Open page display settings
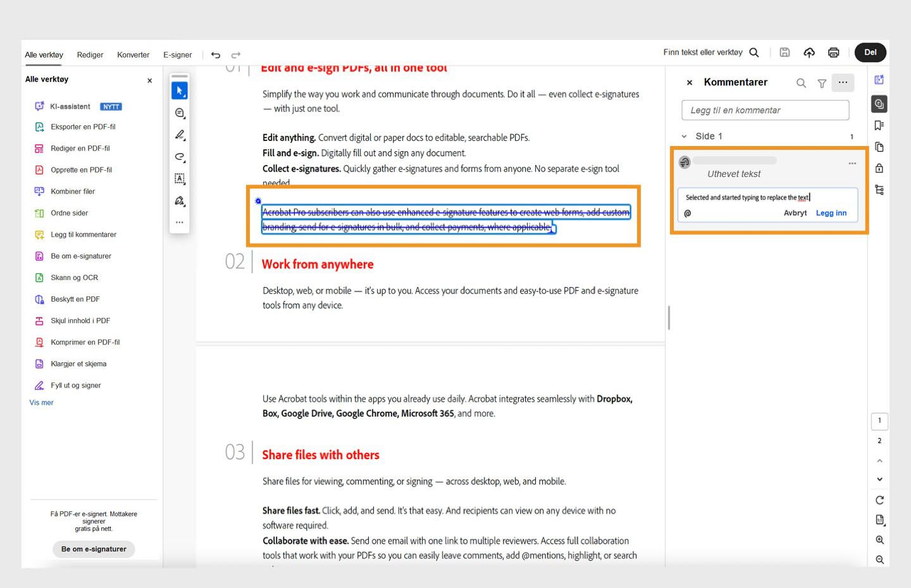Image resolution: width=911 pixels, height=588 pixels. pyautogui.click(x=879, y=520)
